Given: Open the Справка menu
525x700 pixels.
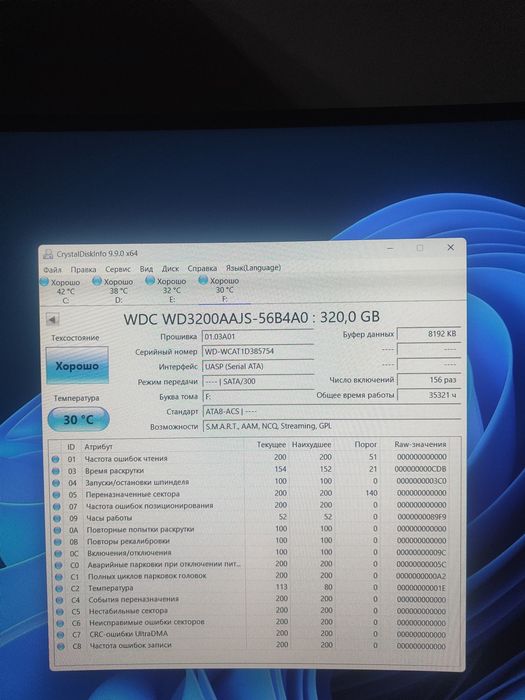Looking at the screenshot, I should tap(202, 268).
